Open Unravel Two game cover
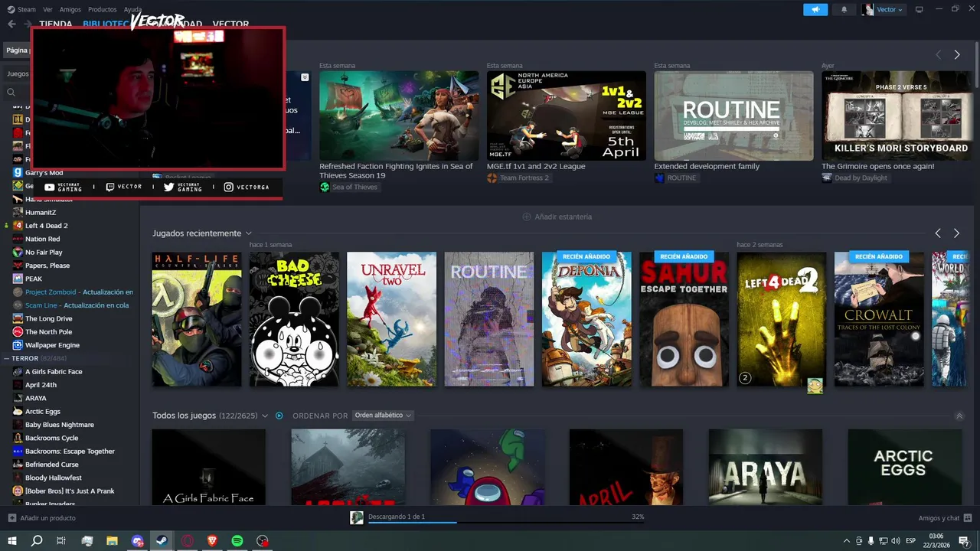 click(x=391, y=319)
